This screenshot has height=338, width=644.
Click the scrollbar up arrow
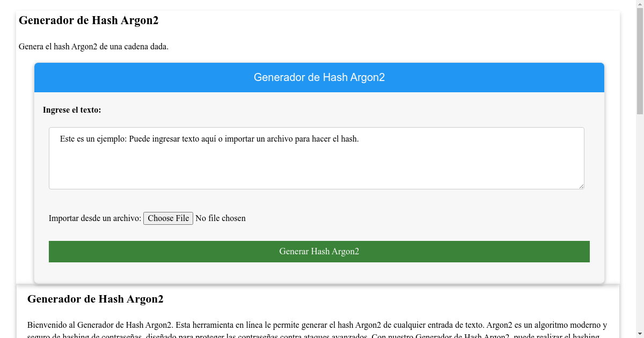point(640,4)
